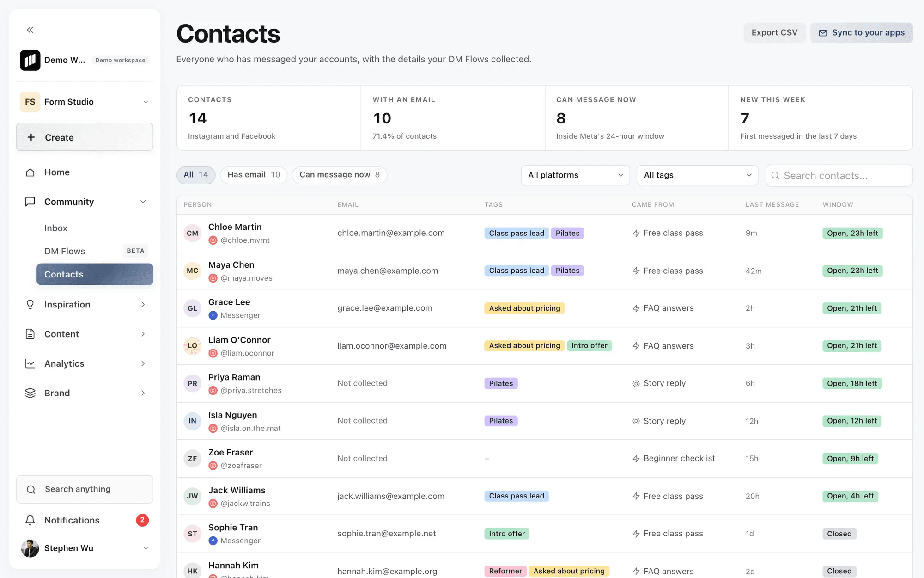
Task: Click the Intro offer tag on Liam O'Connor
Action: pyautogui.click(x=590, y=346)
